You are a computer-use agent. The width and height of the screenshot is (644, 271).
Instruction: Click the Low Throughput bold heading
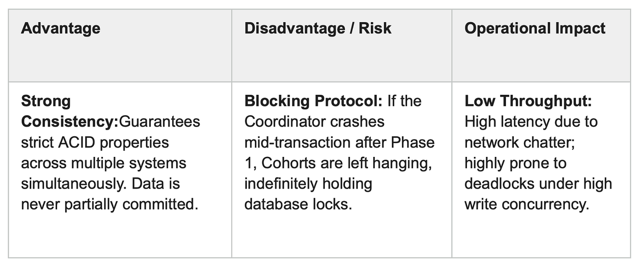[x=528, y=101]
